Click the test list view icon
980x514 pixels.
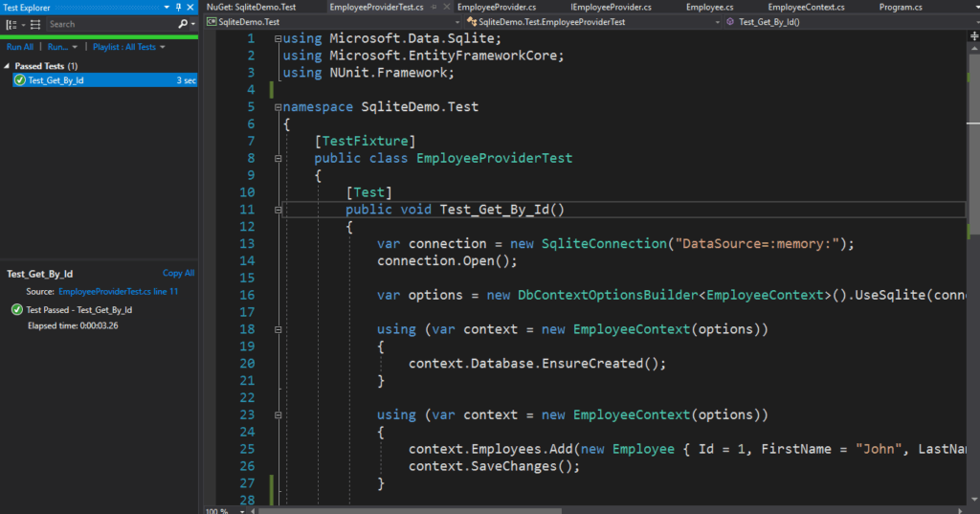35,24
